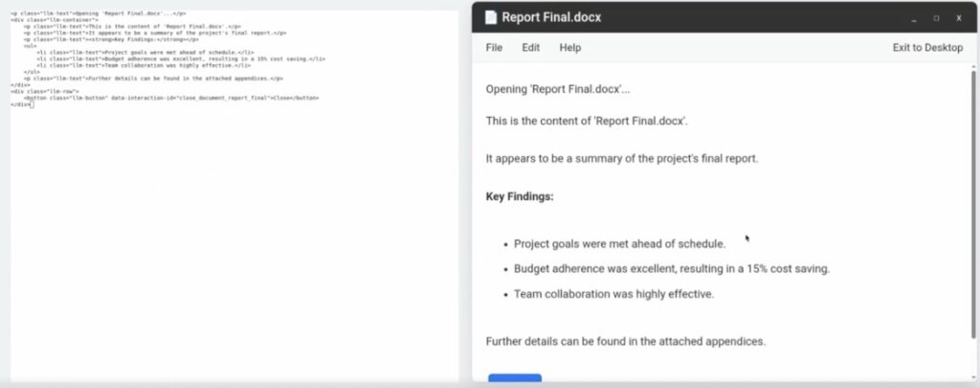The width and height of the screenshot is (980, 388).
Task: Open the Help menu
Action: [570, 48]
